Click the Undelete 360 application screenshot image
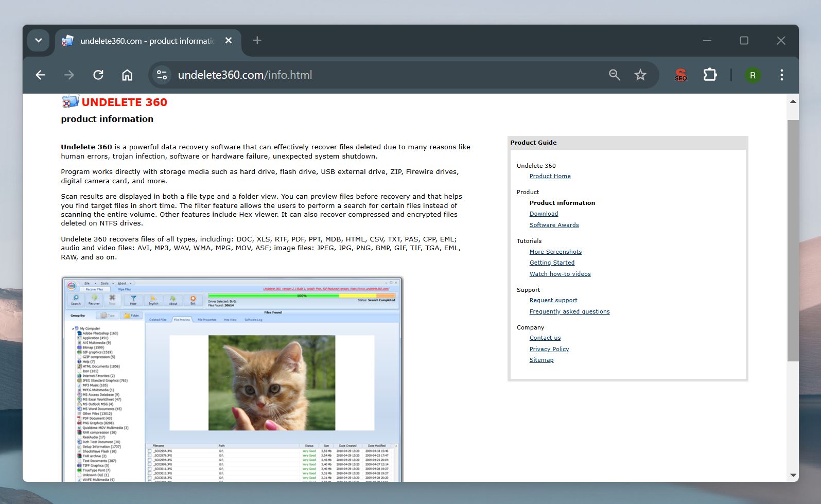821x504 pixels. 232,379
